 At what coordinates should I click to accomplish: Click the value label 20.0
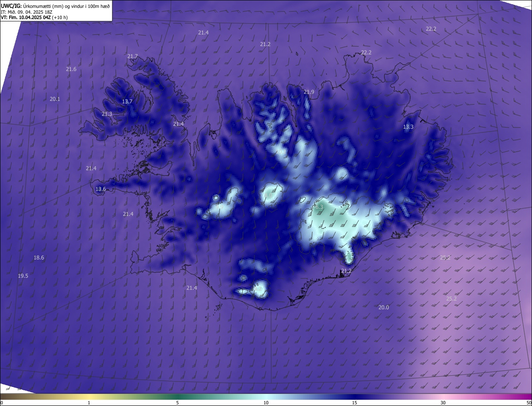tap(384, 307)
